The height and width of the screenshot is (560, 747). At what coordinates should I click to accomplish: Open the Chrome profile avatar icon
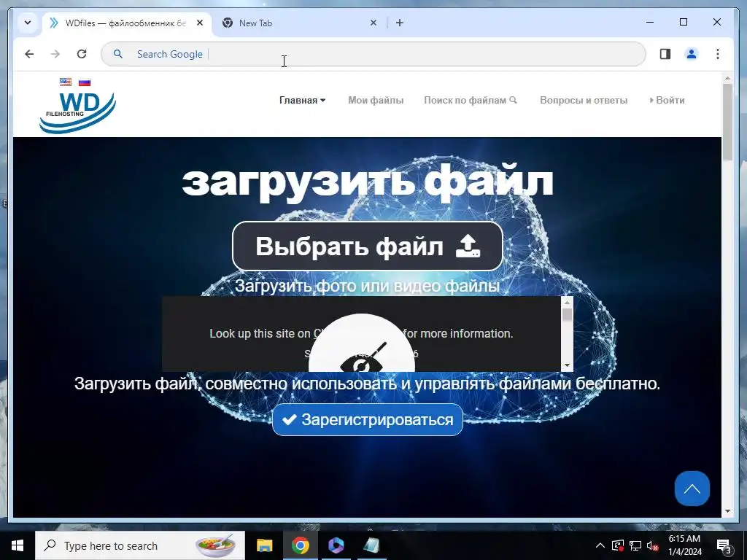point(692,54)
